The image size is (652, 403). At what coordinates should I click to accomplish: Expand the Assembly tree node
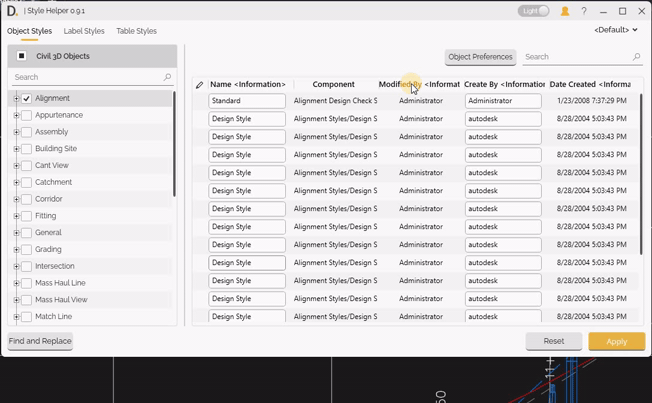pyautogui.click(x=16, y=132)
